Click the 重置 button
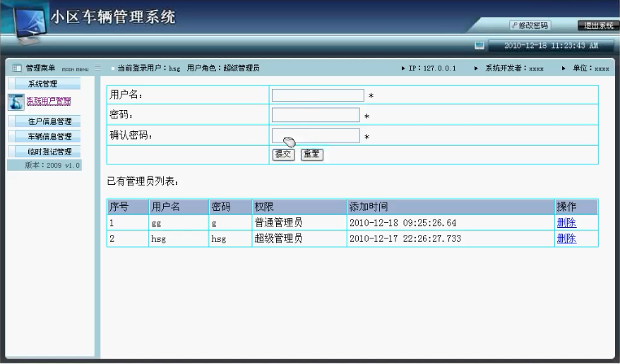This screenshot has height=364, width=620. (x=311, y=154)
